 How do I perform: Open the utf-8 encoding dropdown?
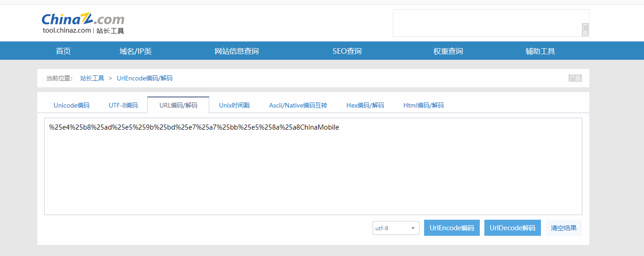pyautogui.click(x=396, y=228)
